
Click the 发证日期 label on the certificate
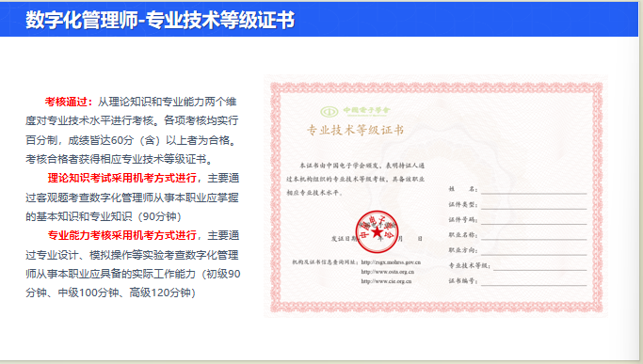(x=345, y=239)
